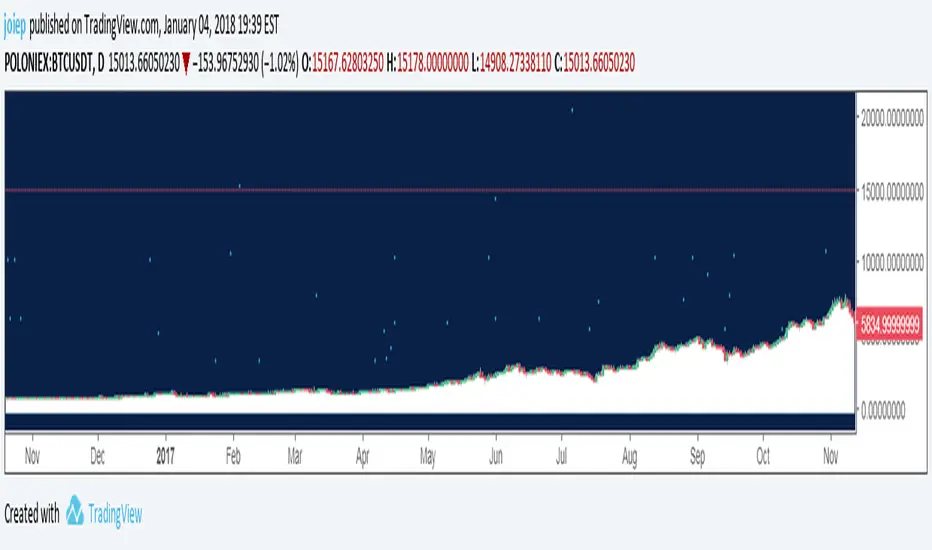932x550 pixels.
Task: Click the close value C:15013.66050230
Action: pyautogui.click(x=594, y=62)
